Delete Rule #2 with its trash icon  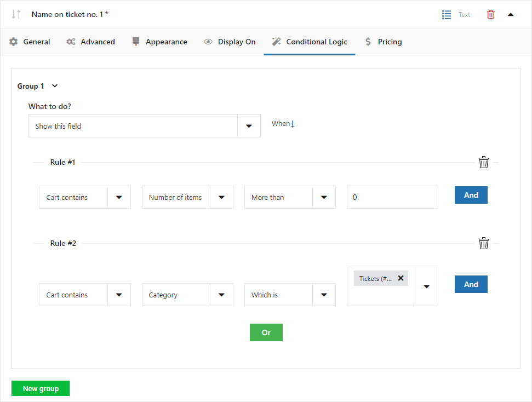483,243
